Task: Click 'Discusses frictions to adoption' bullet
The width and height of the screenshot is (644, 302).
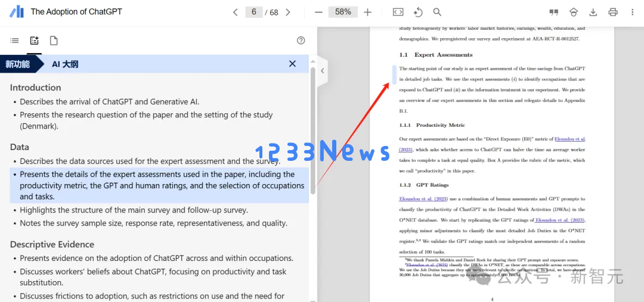Action: click(x=152, y=296)
